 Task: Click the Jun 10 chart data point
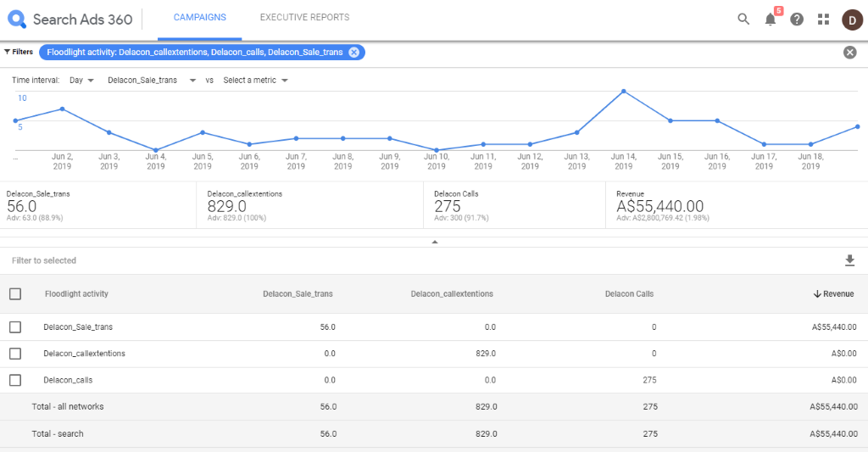tap(437, 150)
